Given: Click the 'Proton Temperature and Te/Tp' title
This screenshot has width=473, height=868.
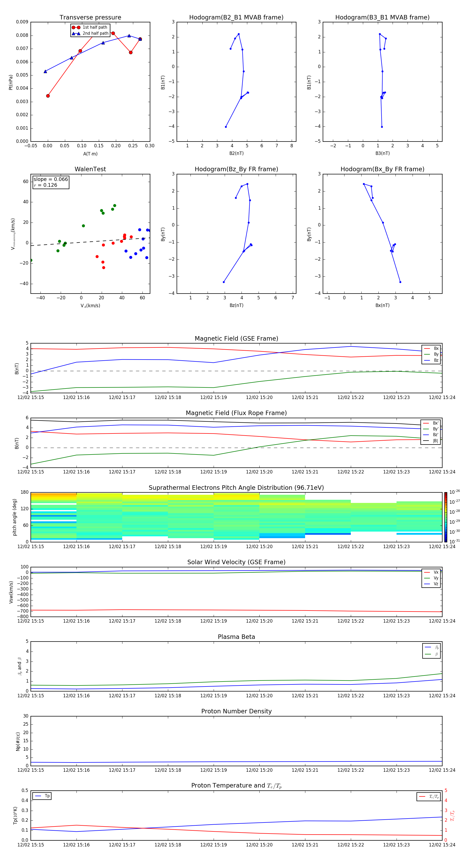Looking at the screenshot, I should (x=236, y=786).
